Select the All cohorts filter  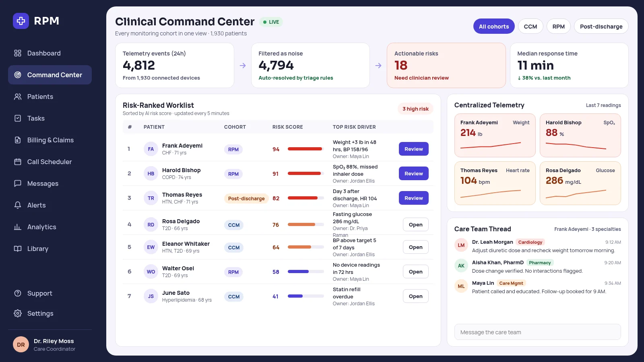[x=494, y=27]
